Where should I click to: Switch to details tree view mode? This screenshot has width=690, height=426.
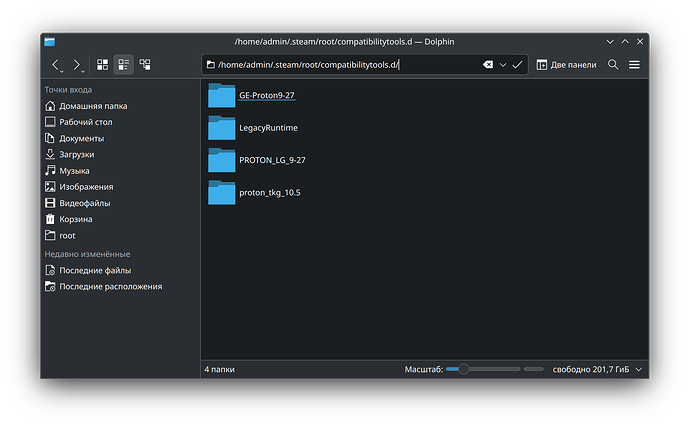pyautogui.click(x=145, y=65)
